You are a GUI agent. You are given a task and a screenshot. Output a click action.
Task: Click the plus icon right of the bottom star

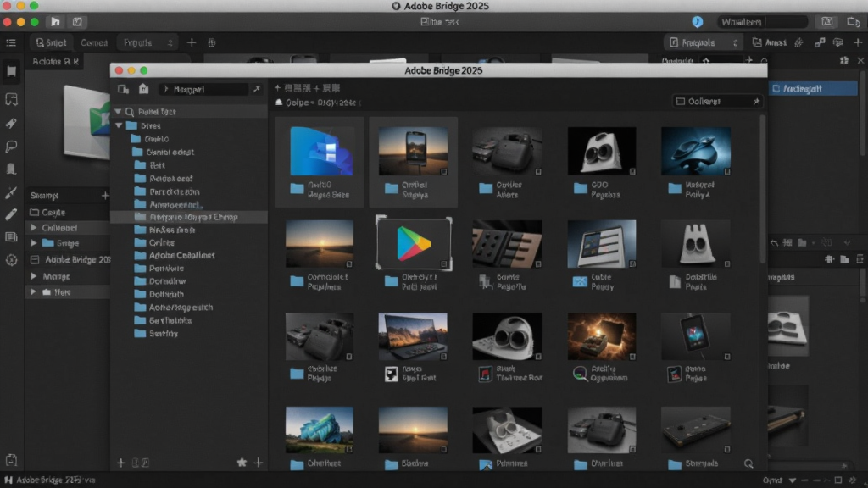pos(258,463)
